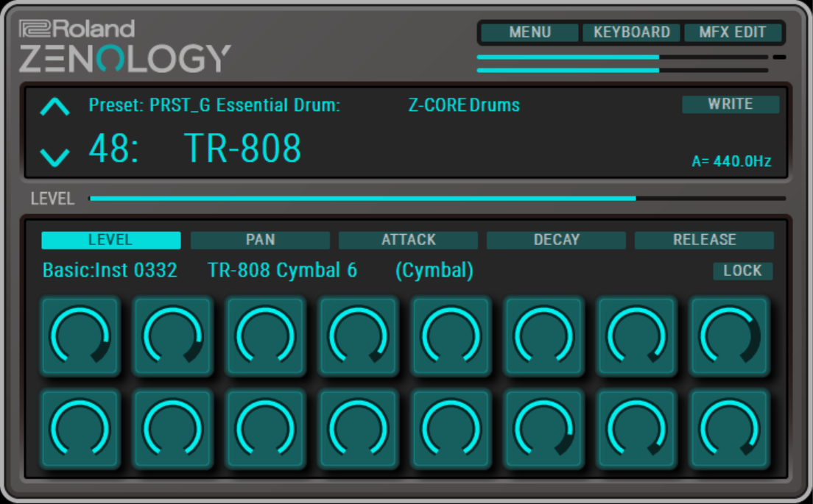Screen dimensions: 813x504
Task: Switch to the ATTACK tab
Action: tap(408, 240)
